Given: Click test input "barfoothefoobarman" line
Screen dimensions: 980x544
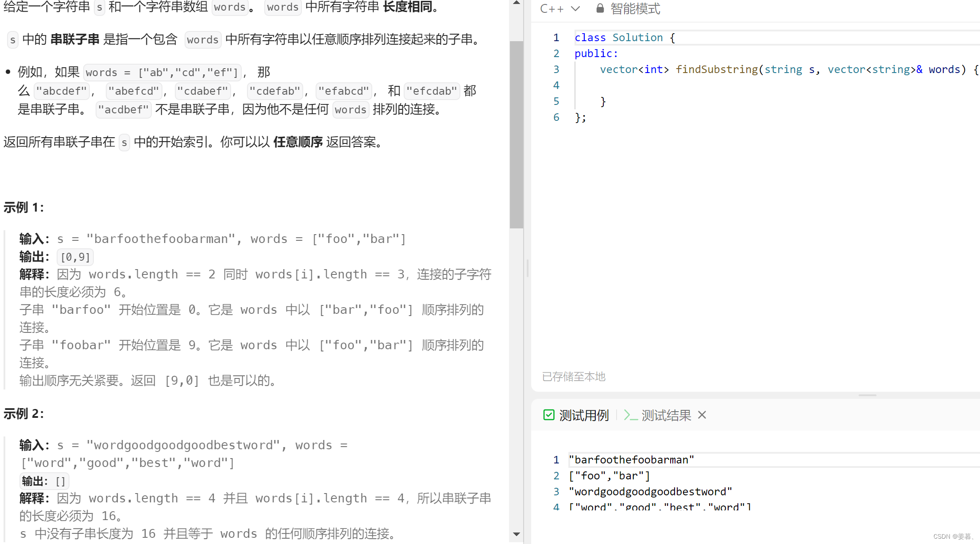Looking at the screenshot, I should point(631,460).
